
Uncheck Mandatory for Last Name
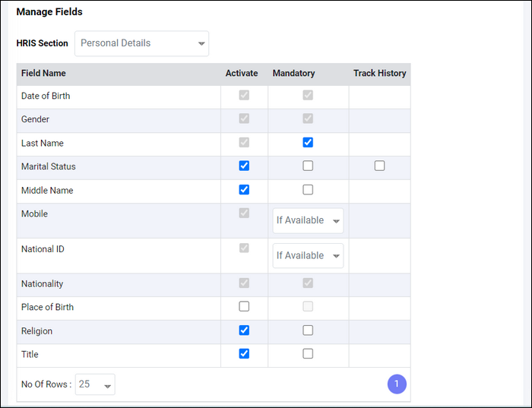(308, 142)
